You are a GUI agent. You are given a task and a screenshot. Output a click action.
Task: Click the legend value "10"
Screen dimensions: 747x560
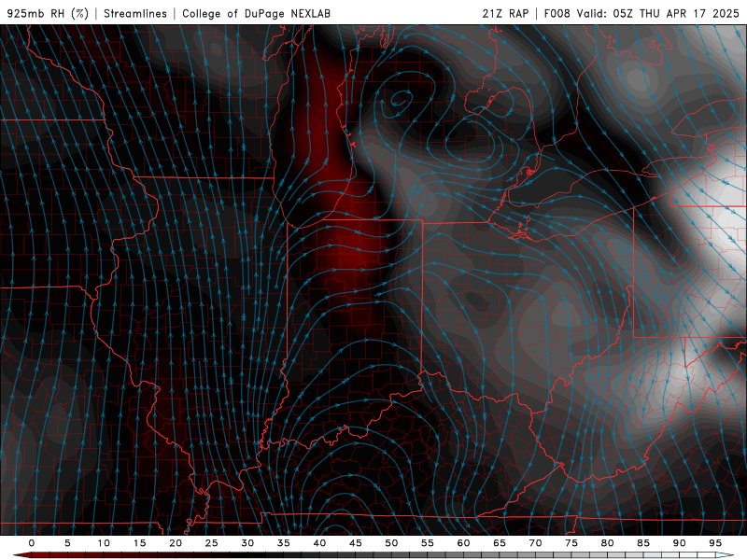(x=104, y=543)
